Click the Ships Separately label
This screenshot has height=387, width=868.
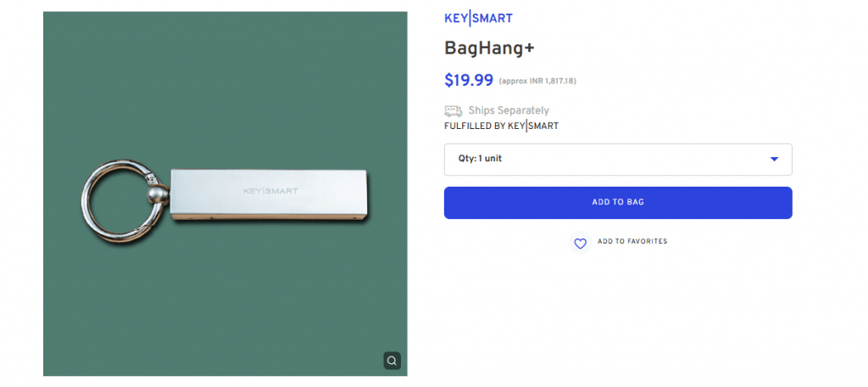tap(509, 110)
